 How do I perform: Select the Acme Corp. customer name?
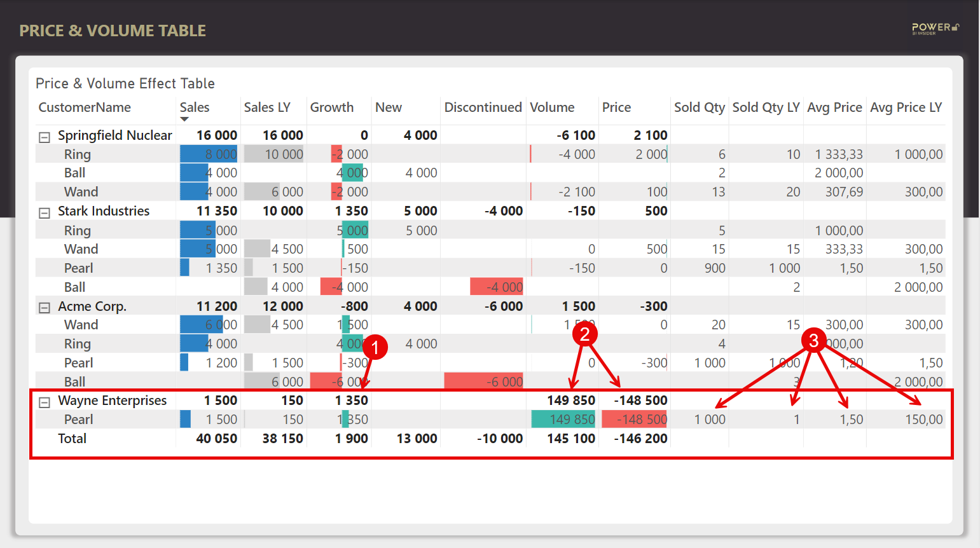pos(92,306)
